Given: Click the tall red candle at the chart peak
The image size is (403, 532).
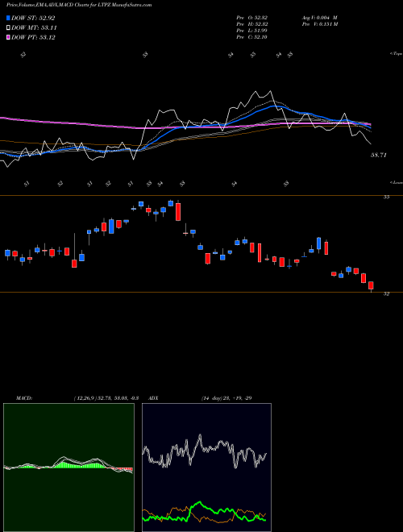Looking at the screenshot, I should coord(178,212).
